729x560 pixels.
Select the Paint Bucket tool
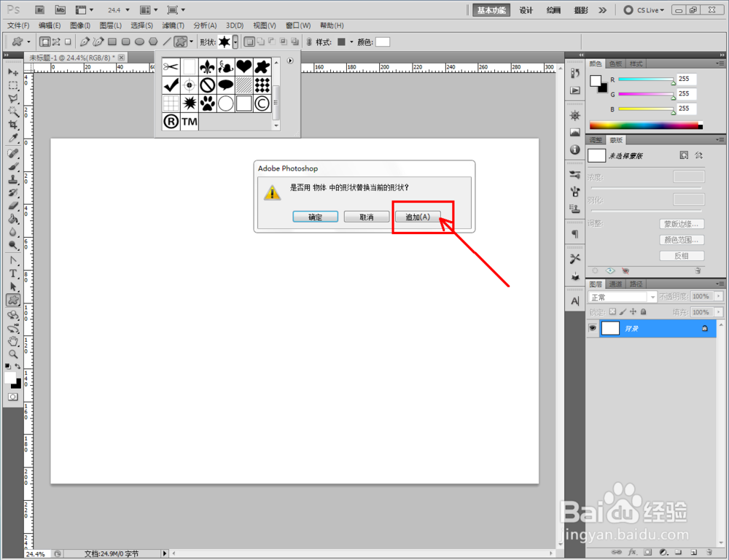point(13,219)
